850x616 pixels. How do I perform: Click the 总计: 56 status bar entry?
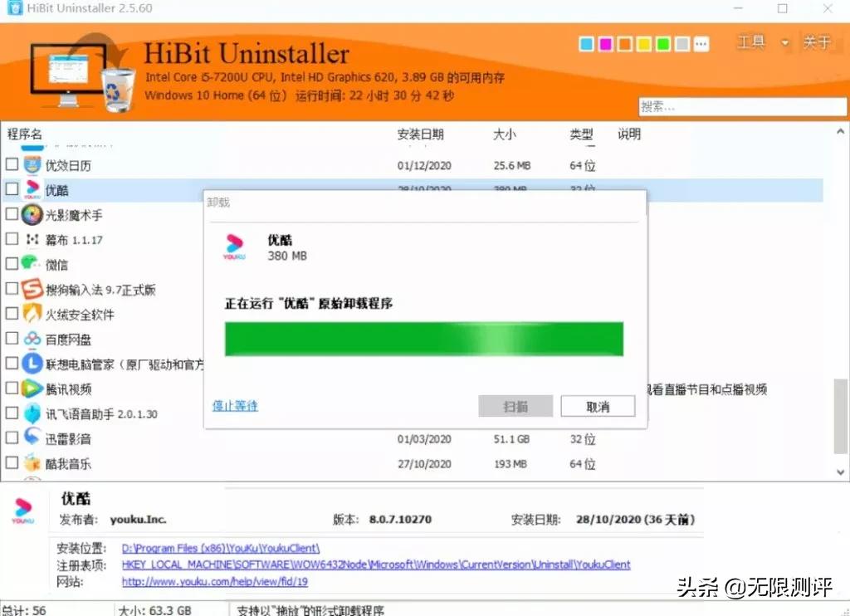click(x=24, y=610)
